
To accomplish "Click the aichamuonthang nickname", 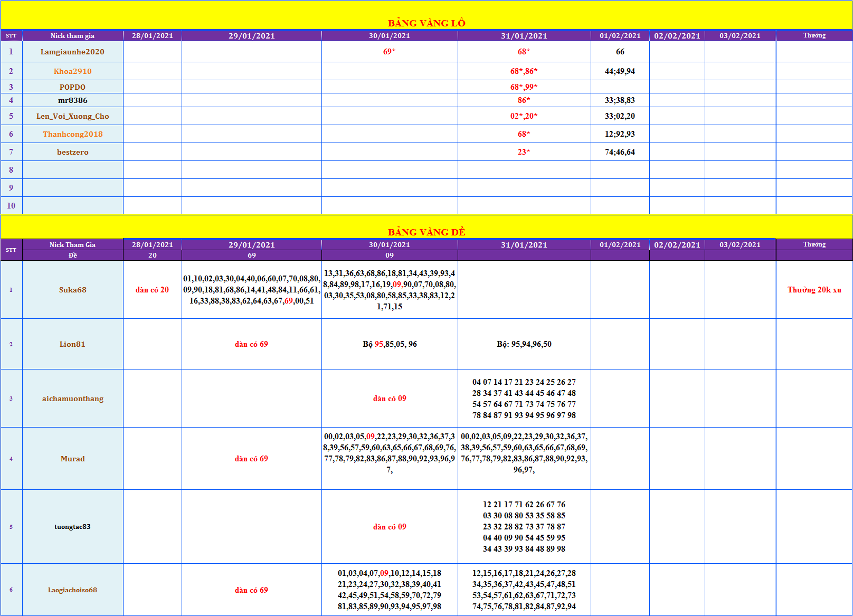I will (x=72, y=399).
